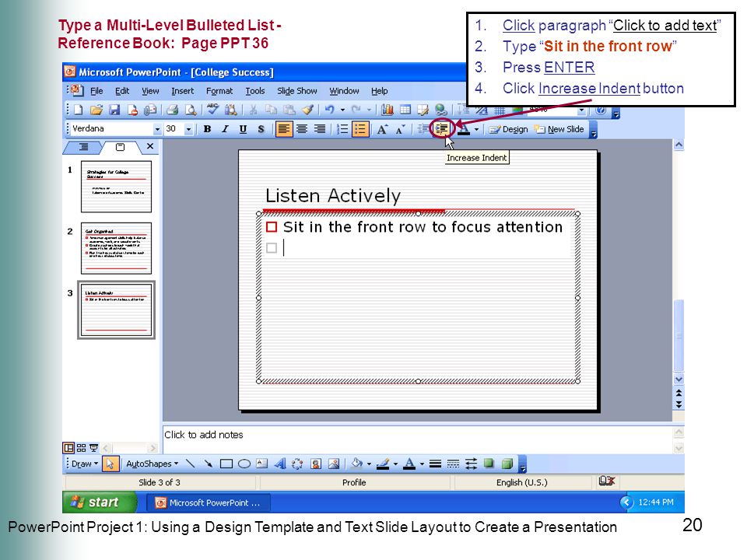The image size is (747, 560).
Task: Select the Arrow drawing tool
Action: pos(209,464)
